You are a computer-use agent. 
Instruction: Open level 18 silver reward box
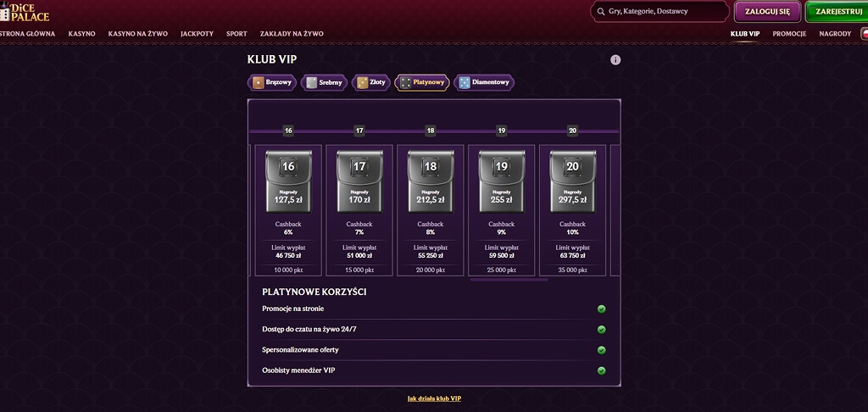430,181
